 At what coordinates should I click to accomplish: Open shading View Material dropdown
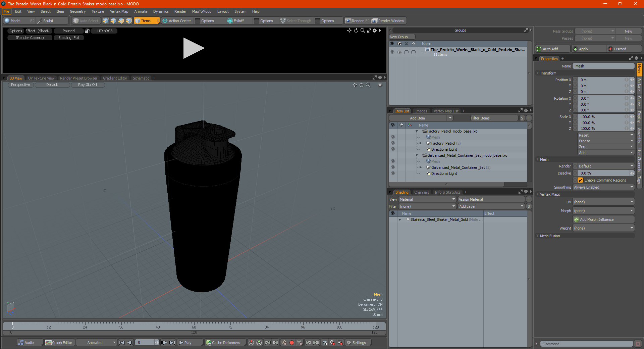427,199
